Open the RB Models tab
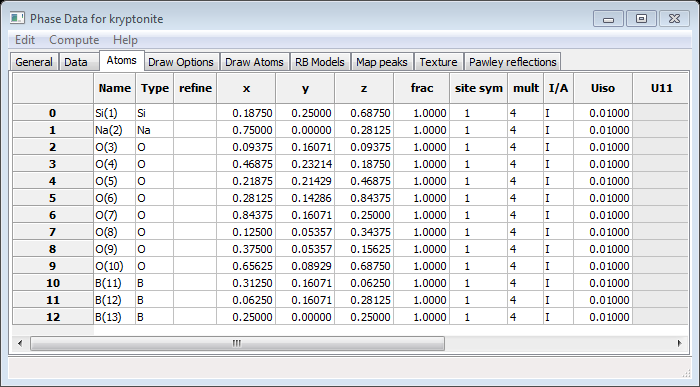The height and width of the screenshot is (387, 700). 320,62
